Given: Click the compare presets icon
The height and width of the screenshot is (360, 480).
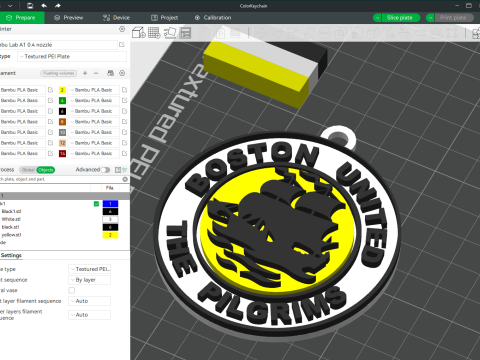Looking at the screenshot, I should [118, 170].
